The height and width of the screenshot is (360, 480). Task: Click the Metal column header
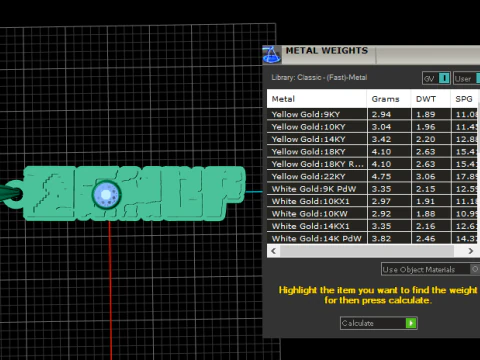coord(317,99)
